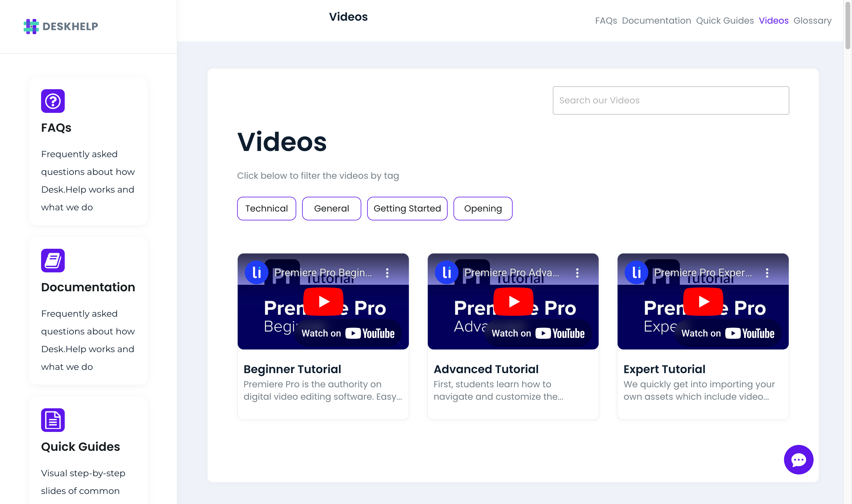
Task: Click 'Premiere Pro is the authority' description
Action: coord(323,391)
